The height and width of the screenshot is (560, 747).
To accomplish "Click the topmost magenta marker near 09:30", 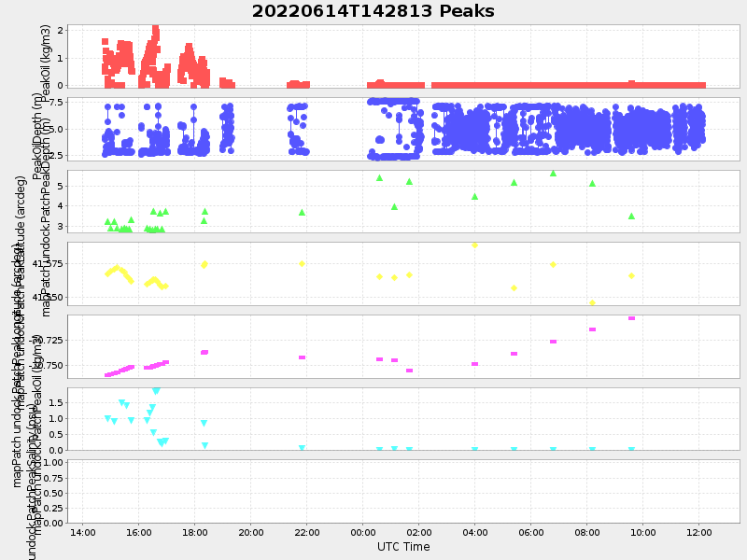I will pos(632,318).
